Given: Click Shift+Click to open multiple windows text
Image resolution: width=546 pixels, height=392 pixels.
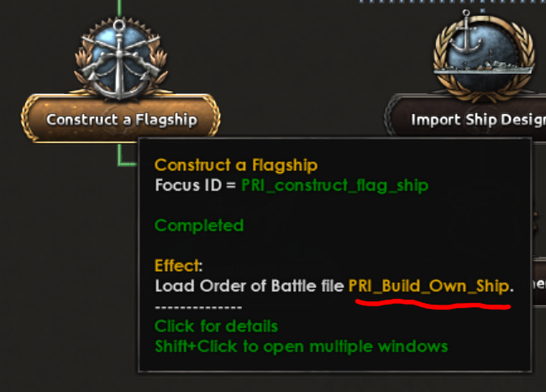Looking at the screenshot, I should click(302, 347).
